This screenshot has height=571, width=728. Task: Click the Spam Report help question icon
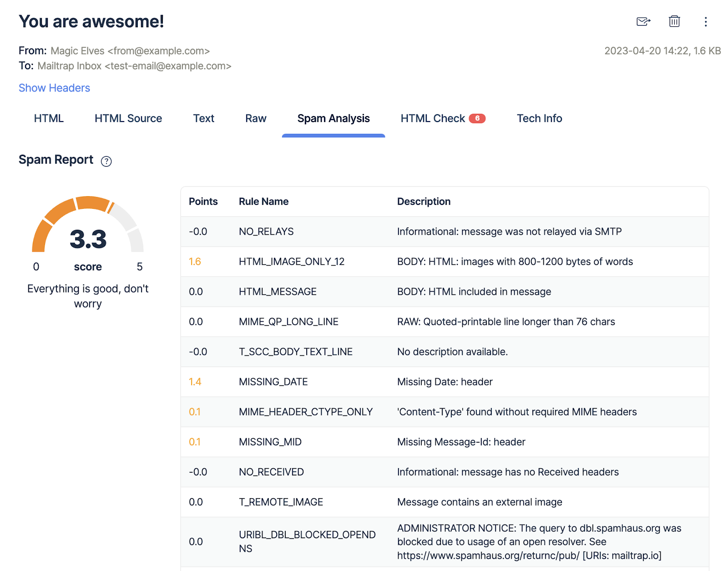pos(106,161)
